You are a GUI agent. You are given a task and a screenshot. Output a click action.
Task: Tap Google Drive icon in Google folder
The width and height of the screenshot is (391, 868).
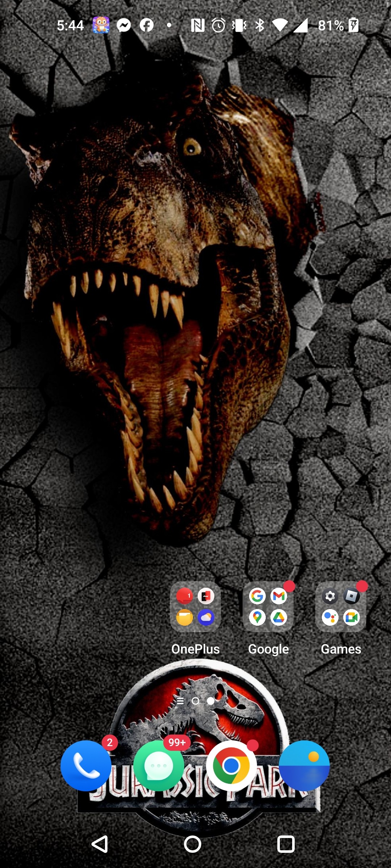tap(279, 617)
